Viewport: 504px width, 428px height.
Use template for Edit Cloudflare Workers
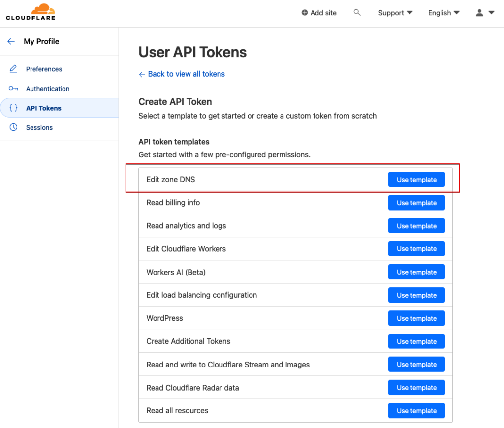click(416, 249)
